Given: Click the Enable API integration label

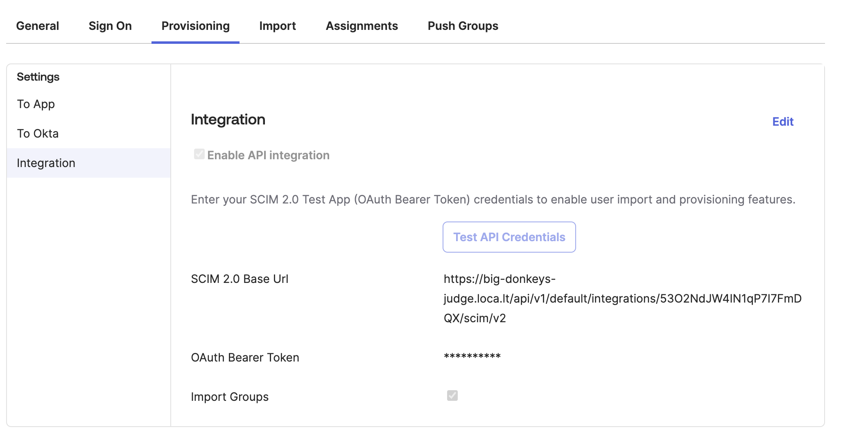Looking at the screenshot, I should (268, 155).
